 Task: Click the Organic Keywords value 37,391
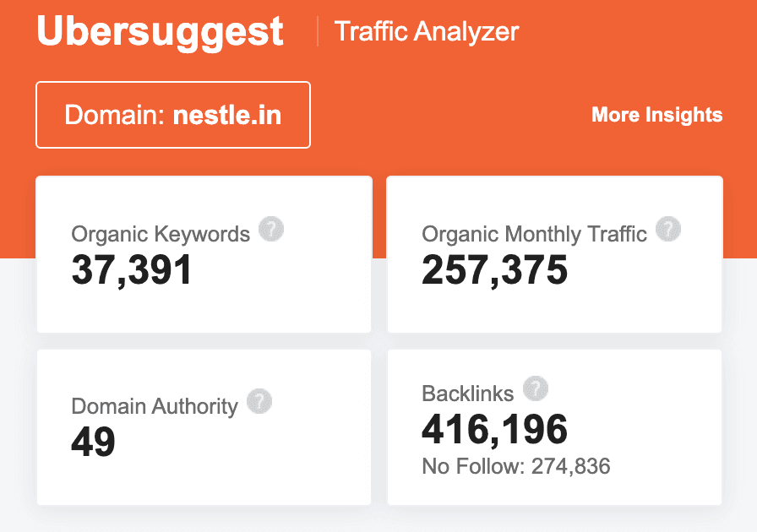click(133, 270)
